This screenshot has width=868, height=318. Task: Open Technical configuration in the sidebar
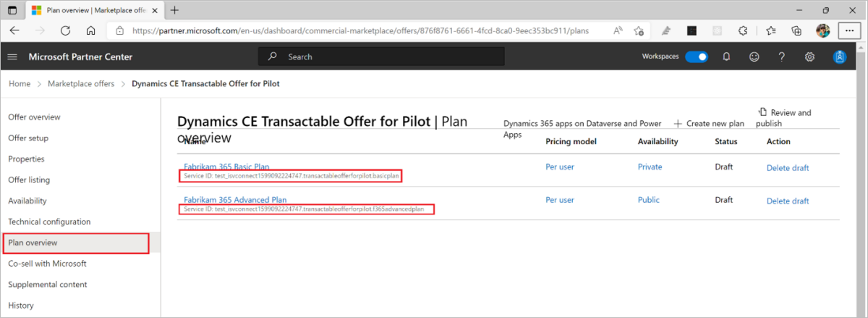click(49, 222)
